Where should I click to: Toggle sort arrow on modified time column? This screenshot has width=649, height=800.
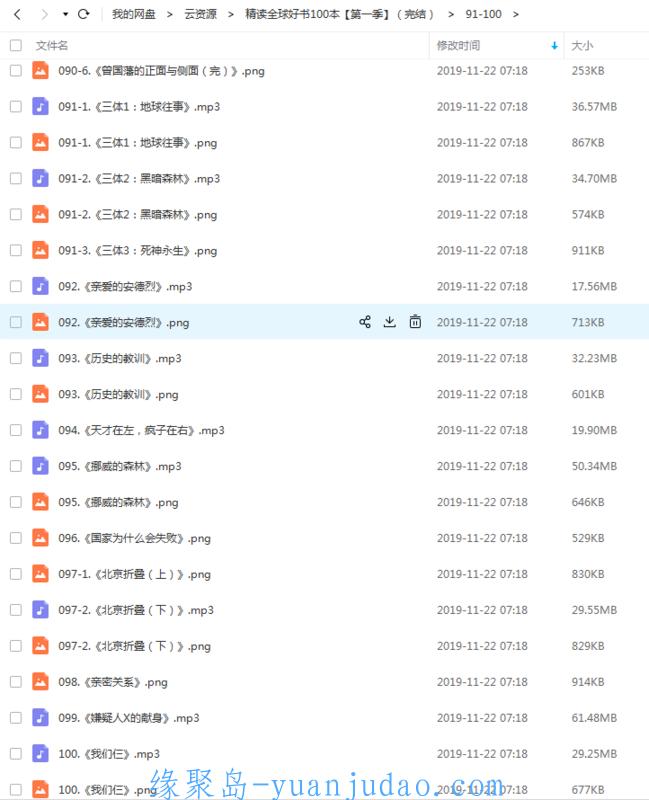[555, 46]
